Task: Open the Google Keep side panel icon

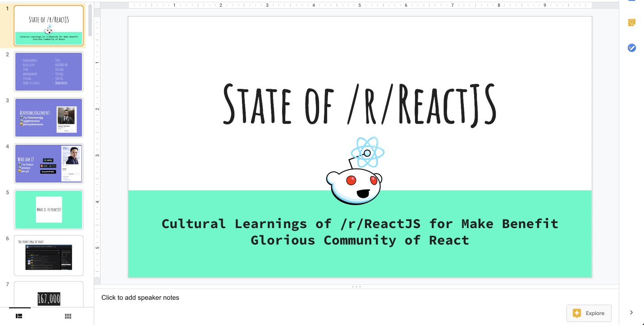Action: point(632,23)
